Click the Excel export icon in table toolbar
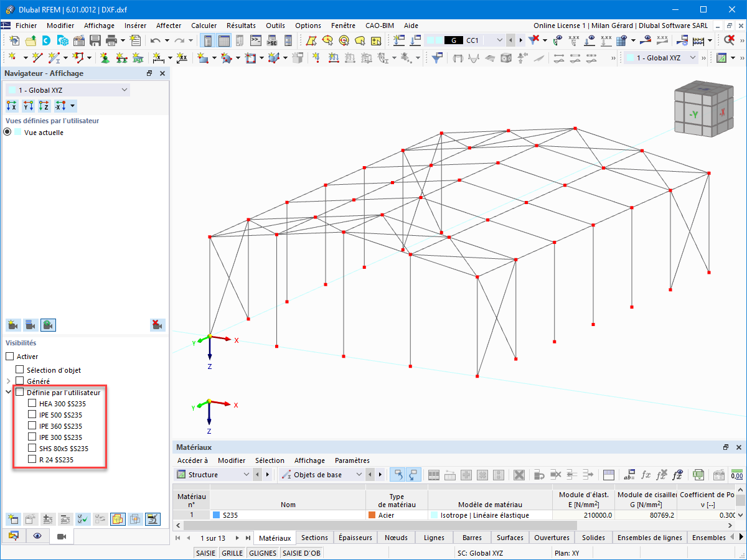This screenshot has width=747, height=560. pyautogui.click(x=698, y=475)
